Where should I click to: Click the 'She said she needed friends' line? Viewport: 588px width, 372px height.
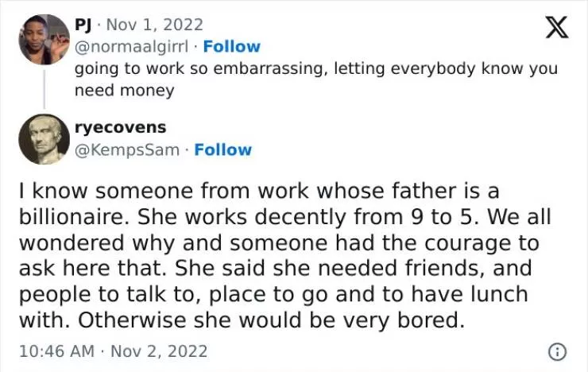point(276,269)
